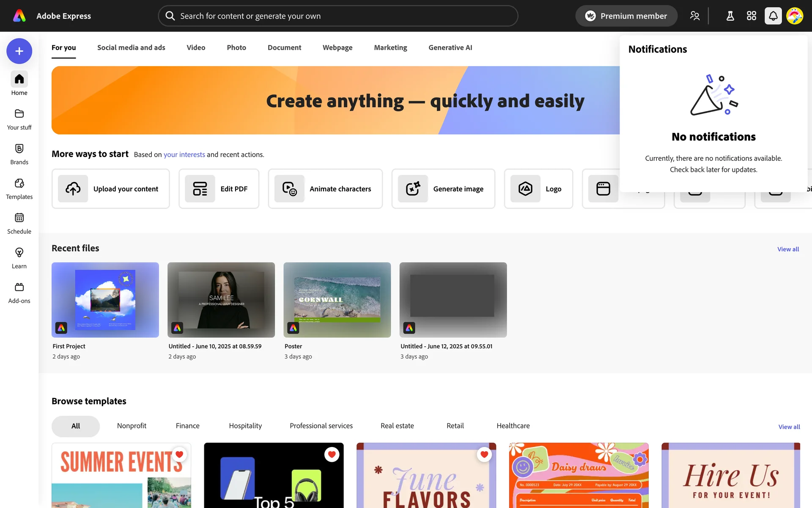Open the apps grid icon
812x508 pixels.
(751, 16)
